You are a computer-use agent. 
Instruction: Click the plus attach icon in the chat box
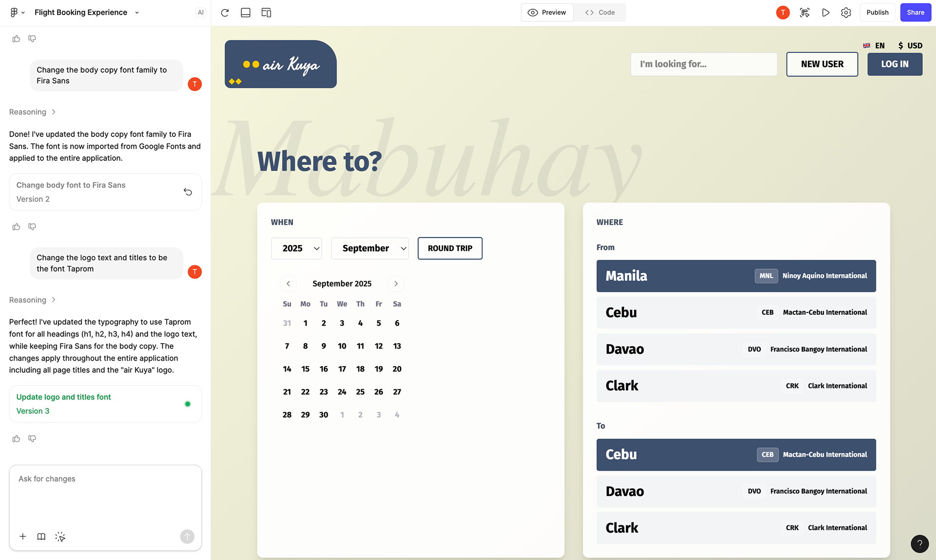(23, 537)
